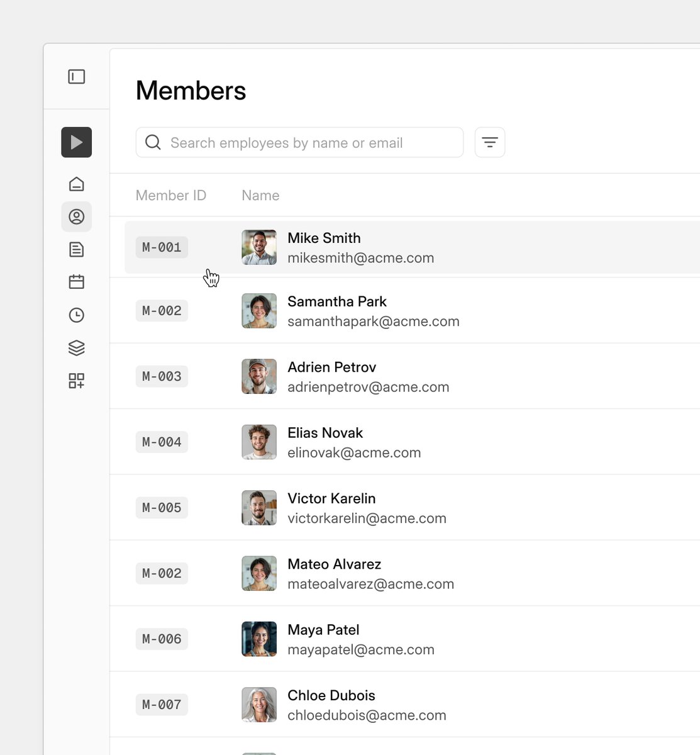
Task: Click the Members page heading
Action: pos(191,91)
